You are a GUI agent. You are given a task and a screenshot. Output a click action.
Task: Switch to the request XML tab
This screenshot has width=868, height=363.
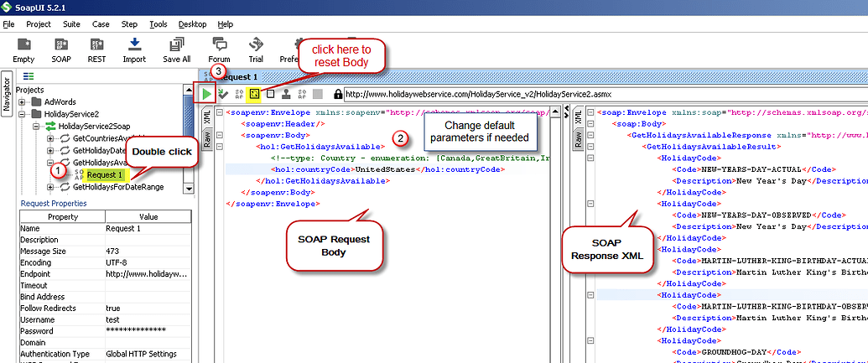point(206,118)
